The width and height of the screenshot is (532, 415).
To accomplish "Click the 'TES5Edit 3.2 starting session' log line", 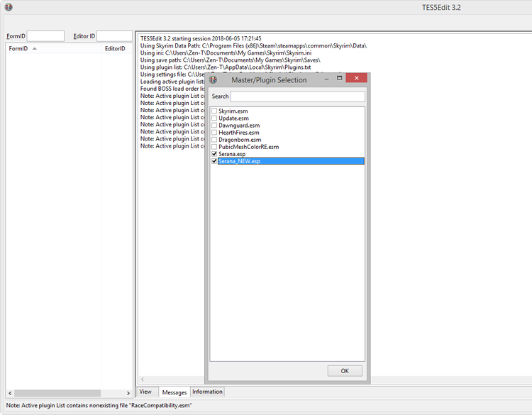I will (201, 38).
